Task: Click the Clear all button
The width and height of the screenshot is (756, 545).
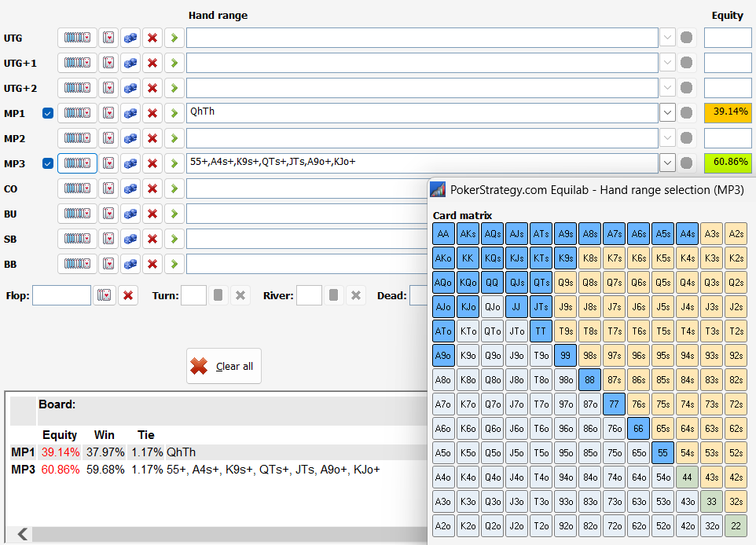Action: (224, 366)
